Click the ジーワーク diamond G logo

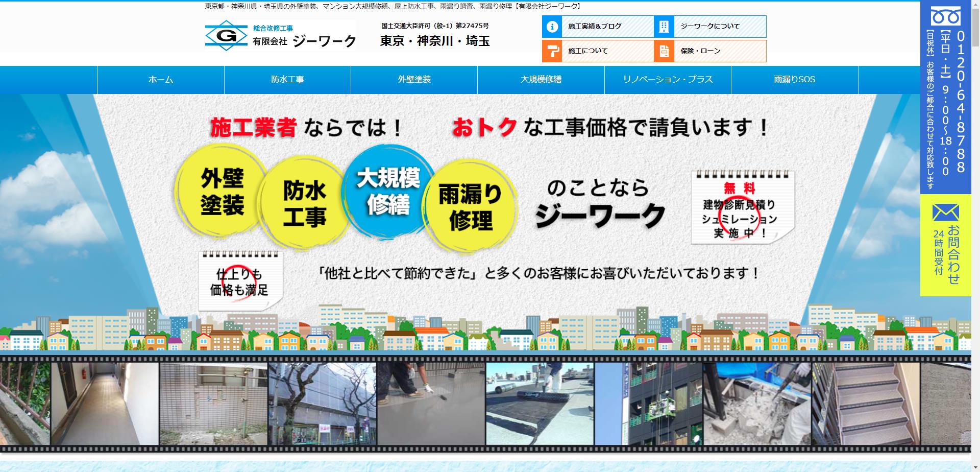226,35
